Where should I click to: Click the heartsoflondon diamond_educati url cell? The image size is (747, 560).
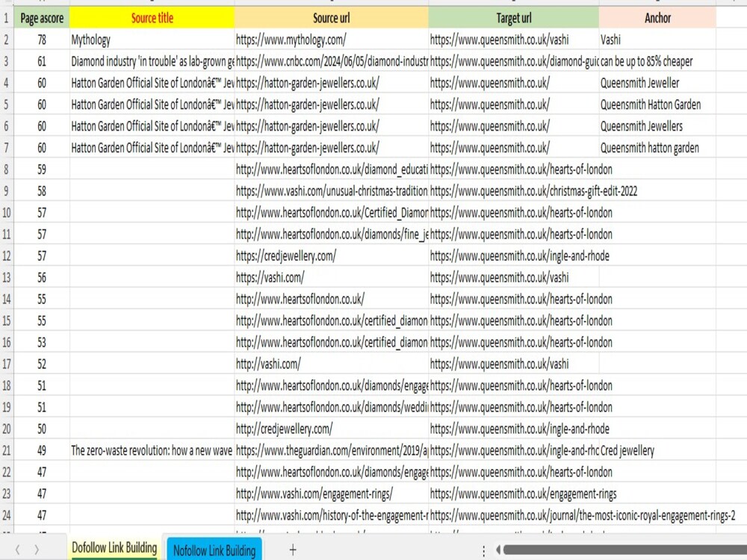coord(331,169)
